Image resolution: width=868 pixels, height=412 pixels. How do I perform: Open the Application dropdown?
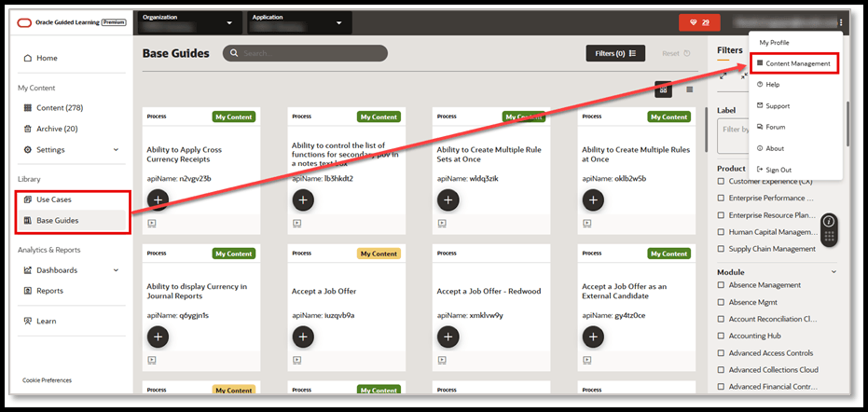[x=299, y=22]
